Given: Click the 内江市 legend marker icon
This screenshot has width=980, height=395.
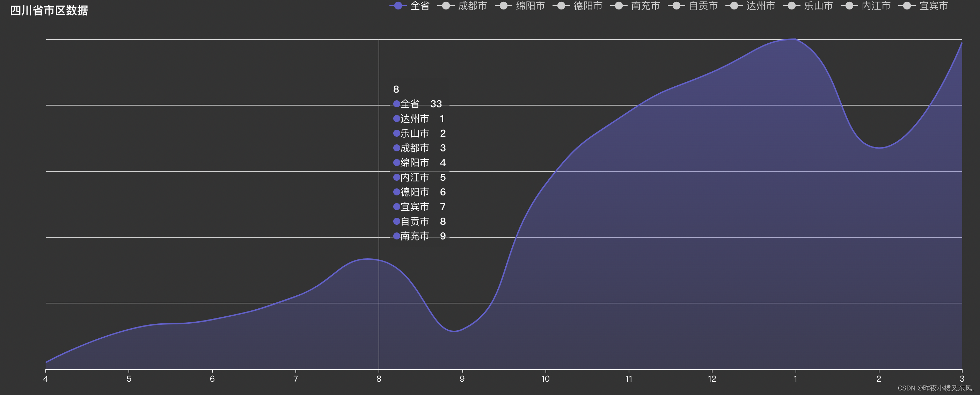Looking at the screenshot, I should [x=849, y=6].
